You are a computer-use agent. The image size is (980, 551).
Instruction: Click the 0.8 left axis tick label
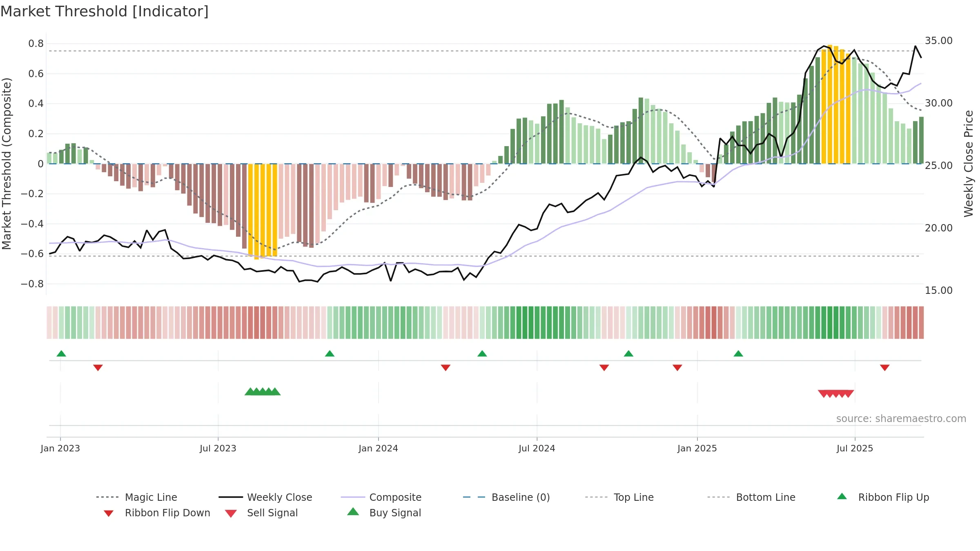[36, 44]
